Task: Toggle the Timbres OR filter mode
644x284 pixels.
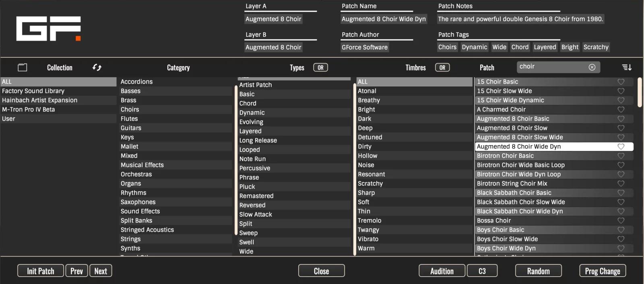Action: tap(442, 68)
